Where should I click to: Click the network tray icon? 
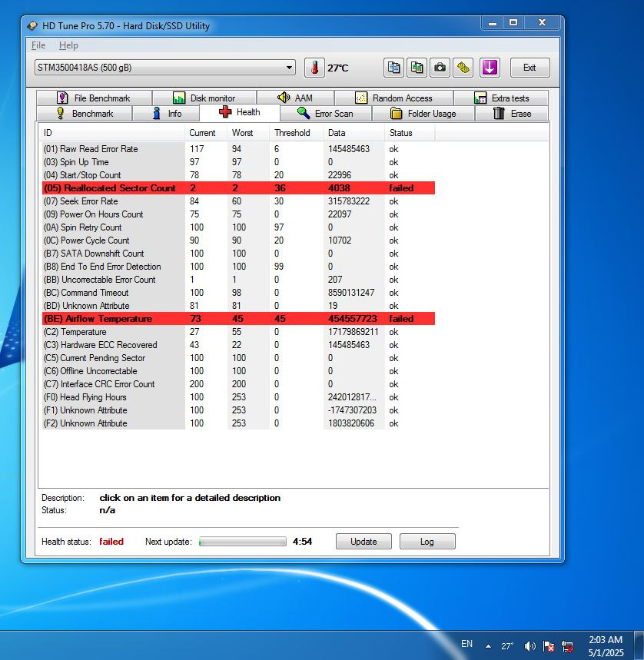click(567, 645)
